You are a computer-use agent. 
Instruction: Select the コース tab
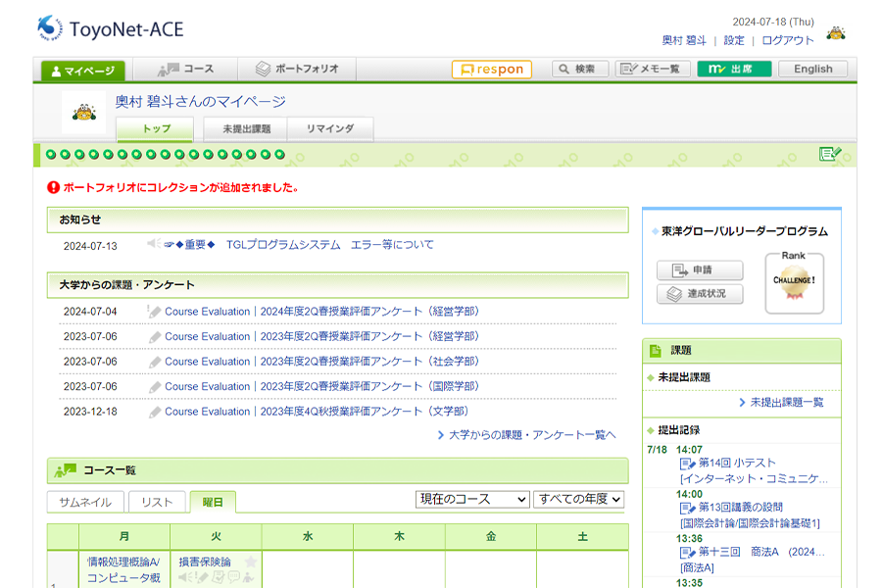185,70
